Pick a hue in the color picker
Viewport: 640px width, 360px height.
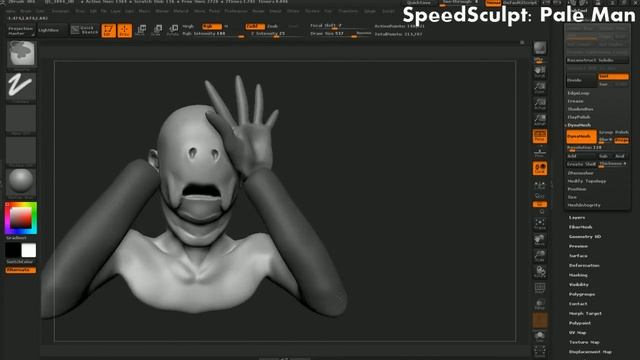click(x=21, y=218)
